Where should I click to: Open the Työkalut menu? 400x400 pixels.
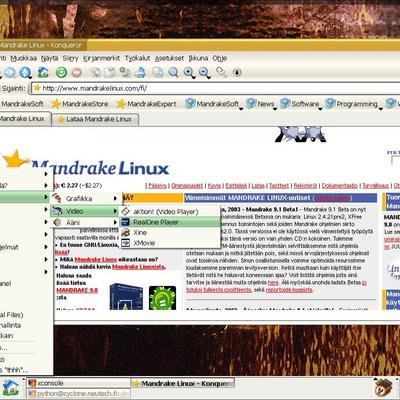click(137, 58)
